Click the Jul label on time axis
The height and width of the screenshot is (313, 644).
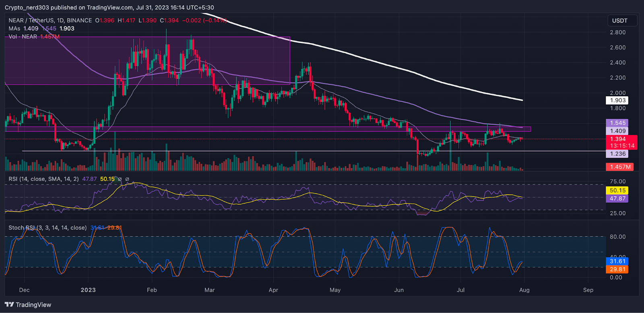coord(460,290)
